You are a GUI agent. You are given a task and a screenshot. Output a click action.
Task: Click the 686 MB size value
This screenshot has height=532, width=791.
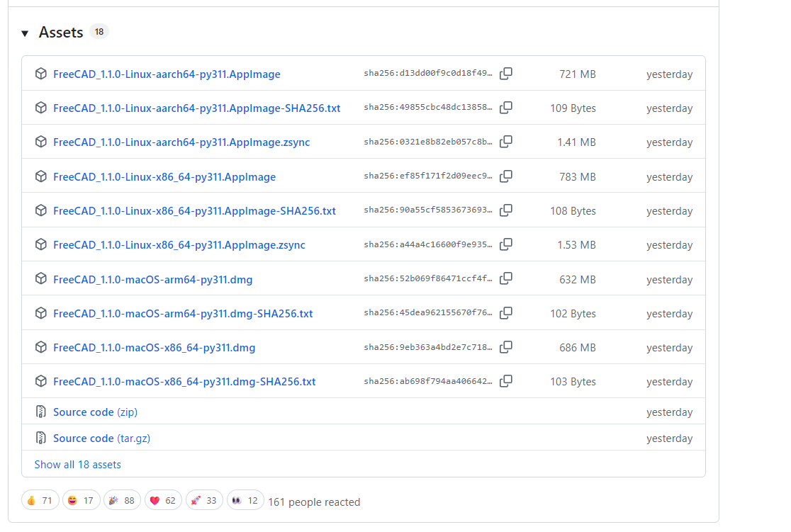coord(578,347)
